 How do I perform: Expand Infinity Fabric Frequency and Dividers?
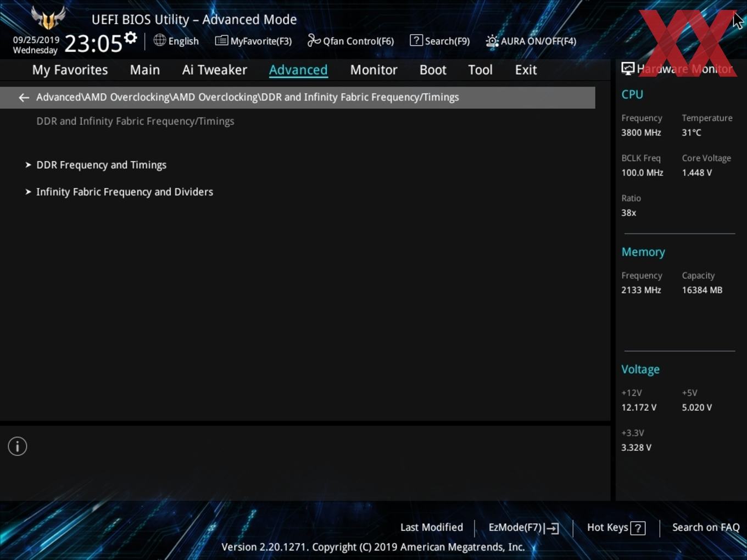point(125,192)
